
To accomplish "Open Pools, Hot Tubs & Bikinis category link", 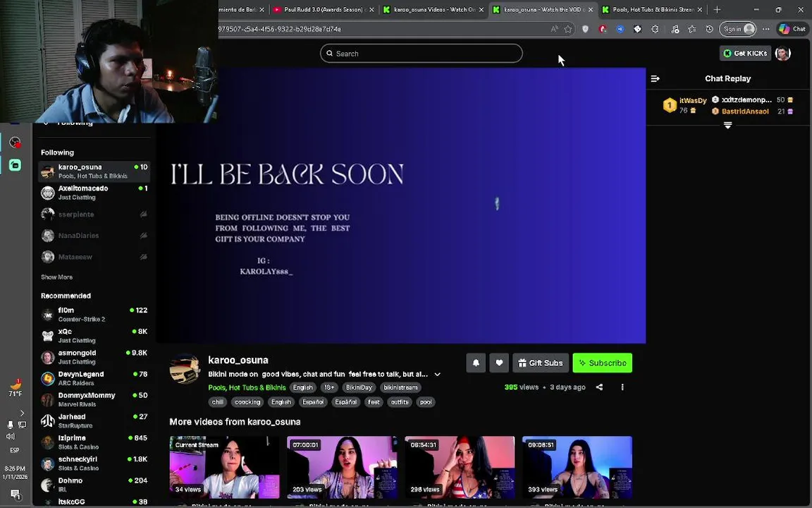I will [x=247, y=388].
